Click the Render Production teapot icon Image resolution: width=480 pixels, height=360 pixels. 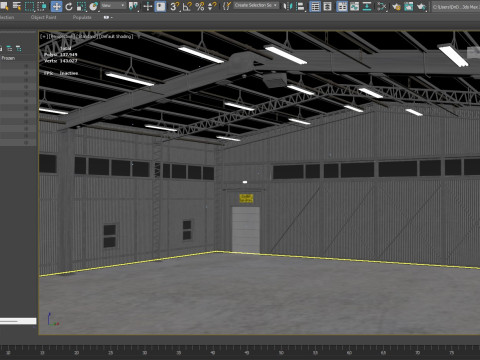[421, 6]
